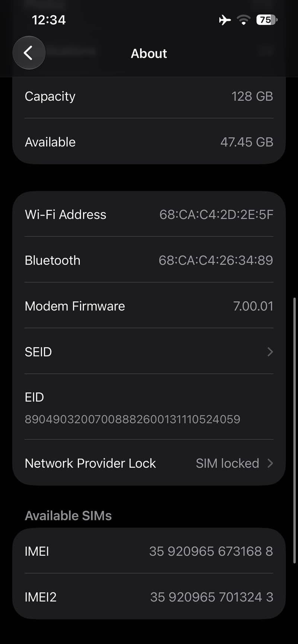Select the IMEI number value
Image resolution: width=298 pixels, height=644 pixels.
click(x=211, y=551)
